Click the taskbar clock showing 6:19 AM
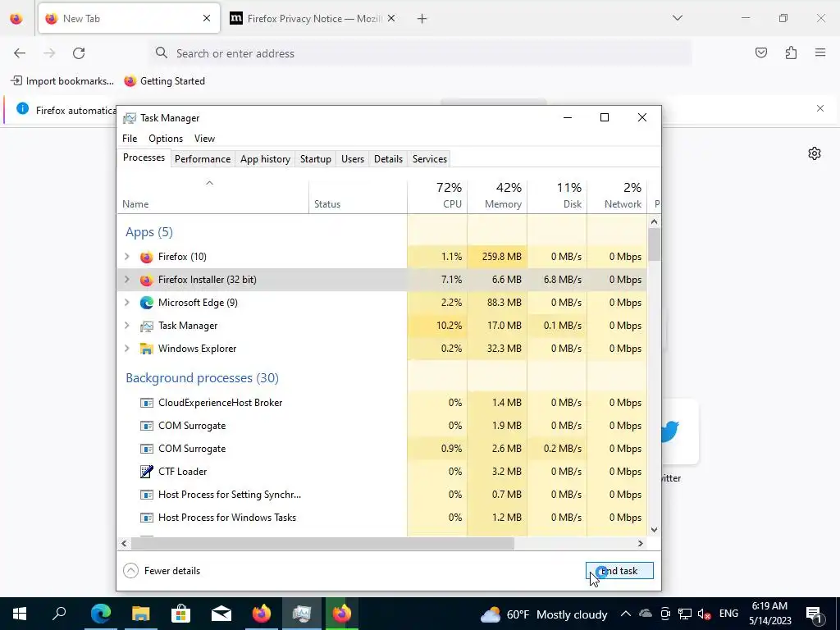The image size is (840, 630). tap(769, 614)
